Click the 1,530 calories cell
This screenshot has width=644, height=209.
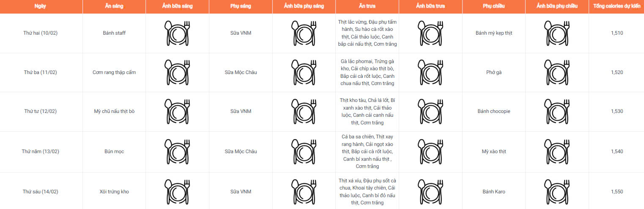[x=617, y=111]
